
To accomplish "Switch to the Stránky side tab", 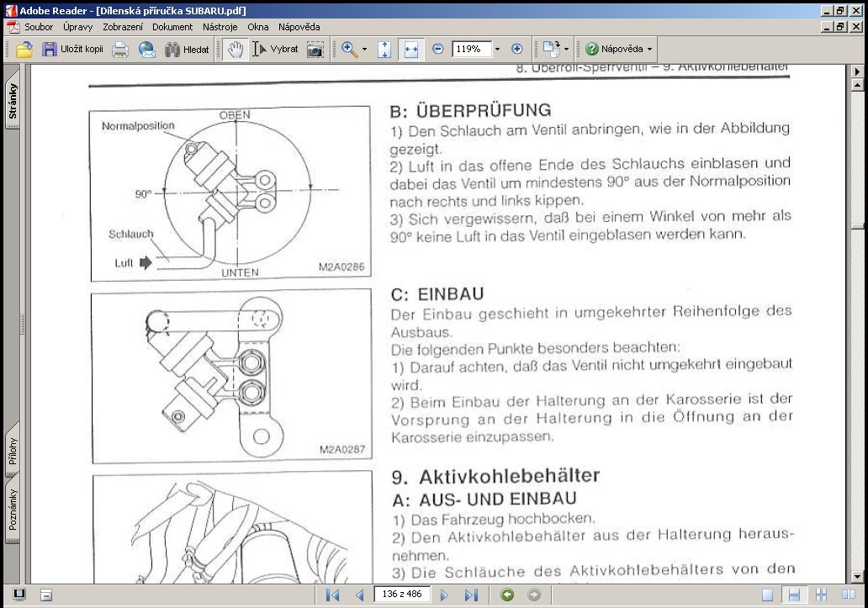I will click(x=12, y=101).
